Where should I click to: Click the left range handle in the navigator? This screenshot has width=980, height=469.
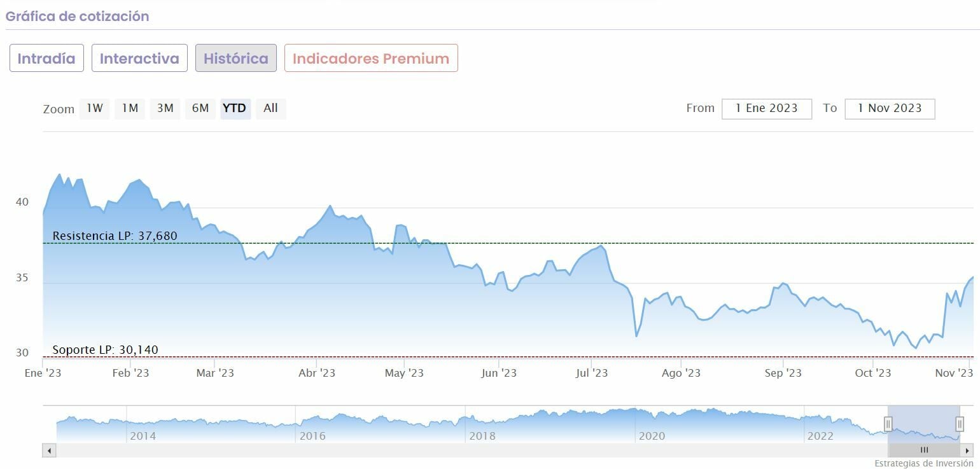pos(888,424)
